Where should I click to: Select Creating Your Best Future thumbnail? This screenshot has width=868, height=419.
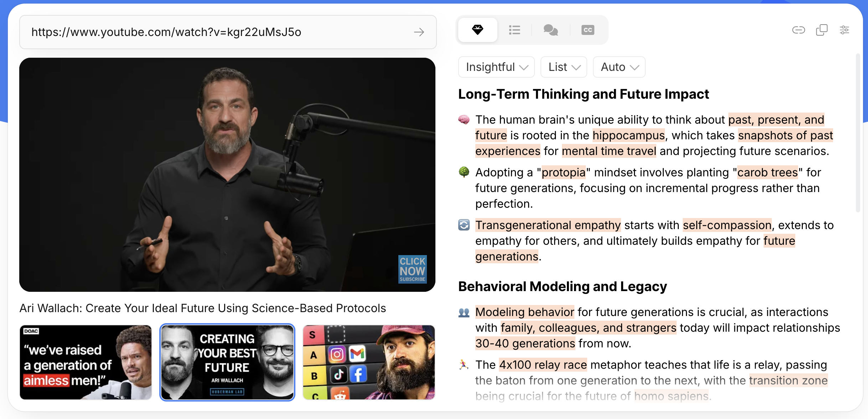click(x=227, y=362)
